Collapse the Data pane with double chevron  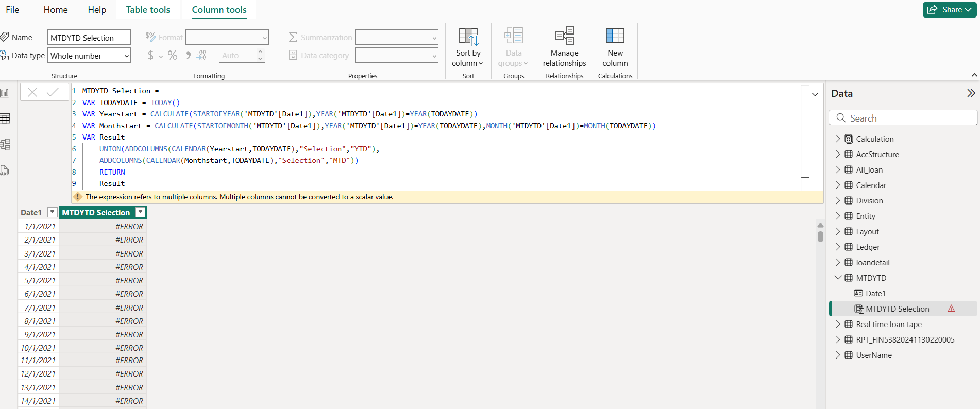pyautogui.click(x=971, y=93)
